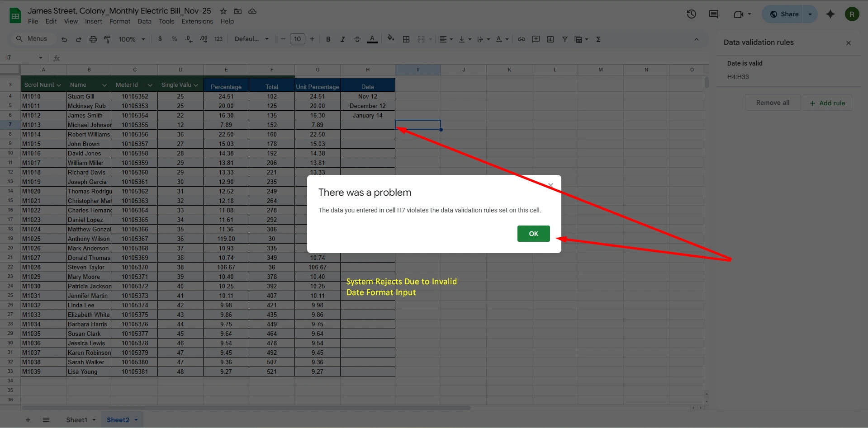Apply borders using the borders icon

pos(406,39)
